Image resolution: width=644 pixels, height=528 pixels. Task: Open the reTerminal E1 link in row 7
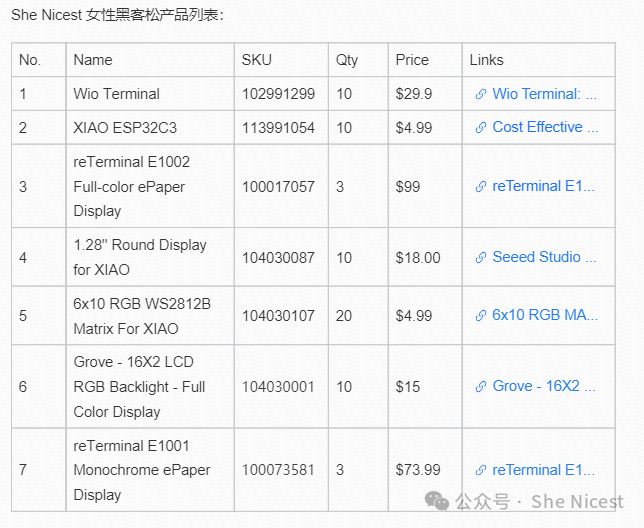(x=543, y=470)
